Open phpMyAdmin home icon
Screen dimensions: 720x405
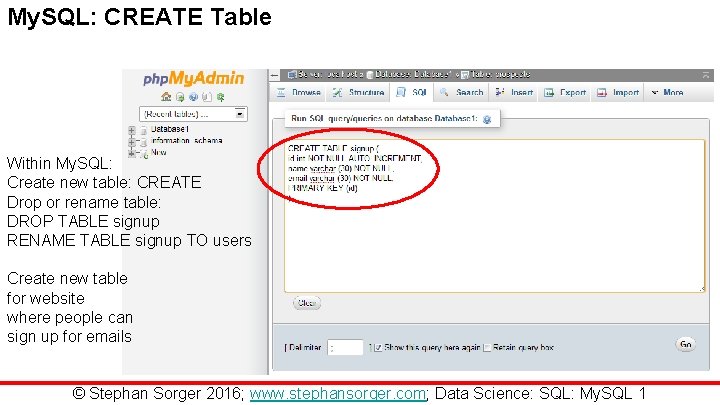166,97
